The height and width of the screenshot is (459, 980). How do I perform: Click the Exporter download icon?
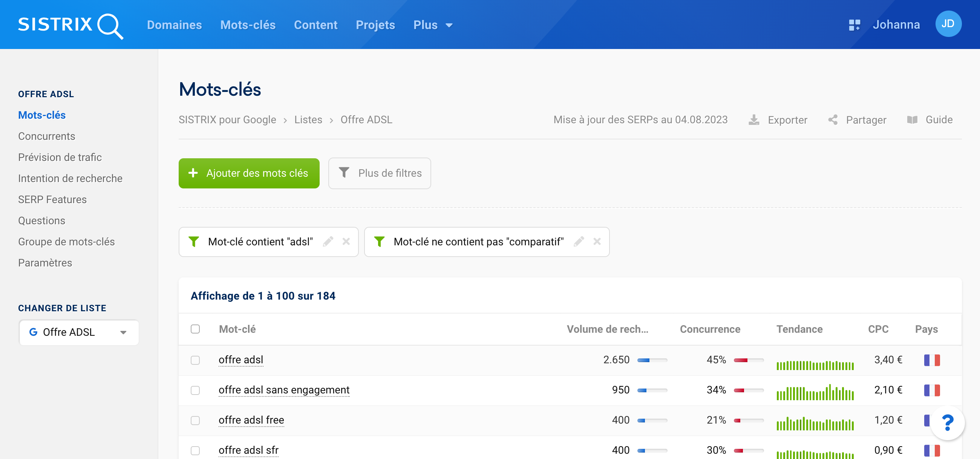(753, 120)
